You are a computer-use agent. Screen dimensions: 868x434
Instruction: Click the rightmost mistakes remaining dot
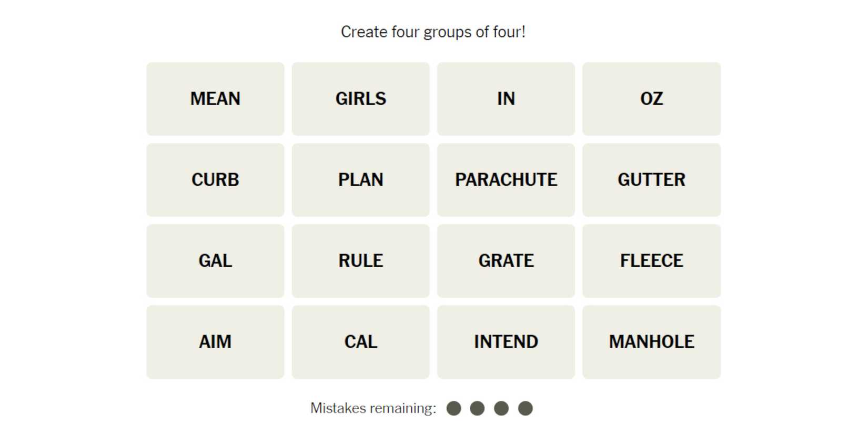pos(525,408)
